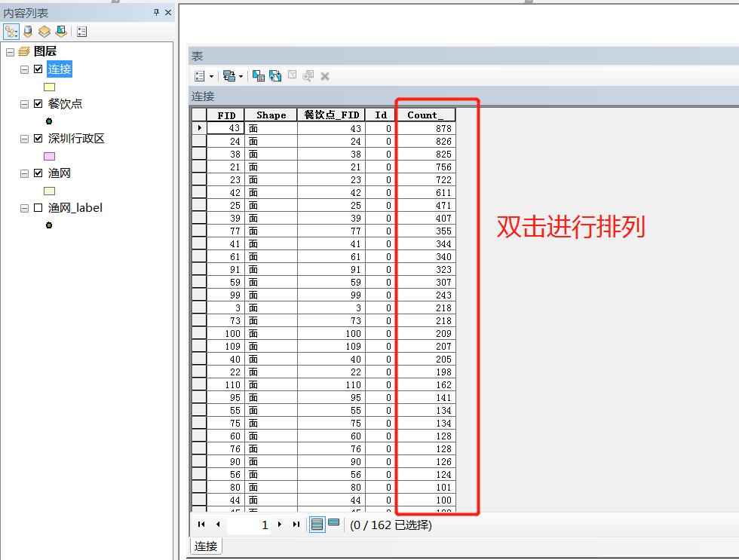739x560 pixels.
Task: Enable the 渔网_label layer checkbox
Action: pyautogui.click(x=38, y=208)
